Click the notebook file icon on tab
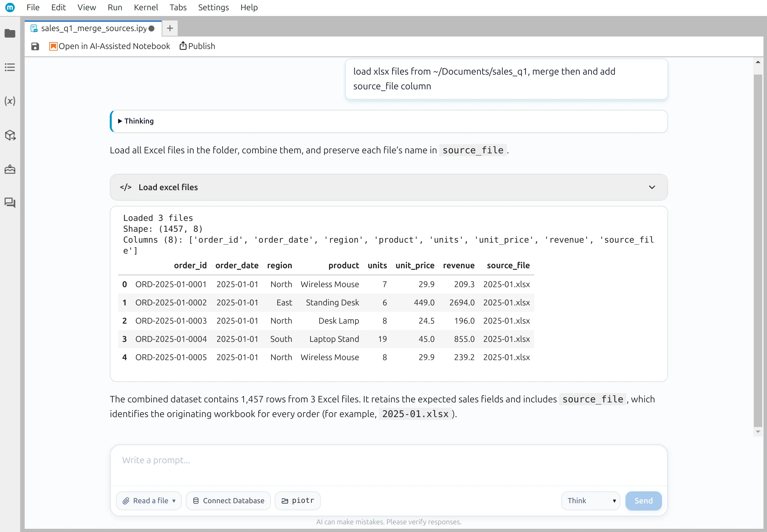Image resolution: width=767 pixels, height=532 pixels. [34, 28]
